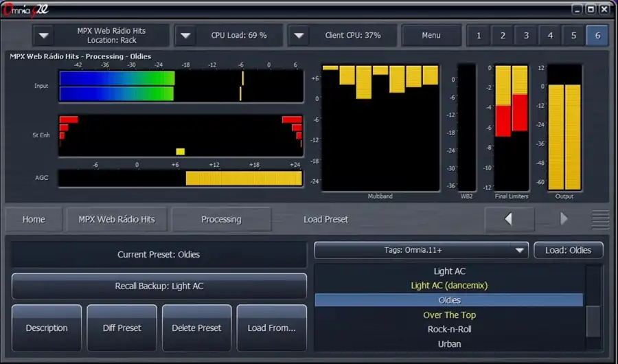Open the Processing breadcrumb
The height and width of the screenshot is (364, 618).
tap(221, 219)
